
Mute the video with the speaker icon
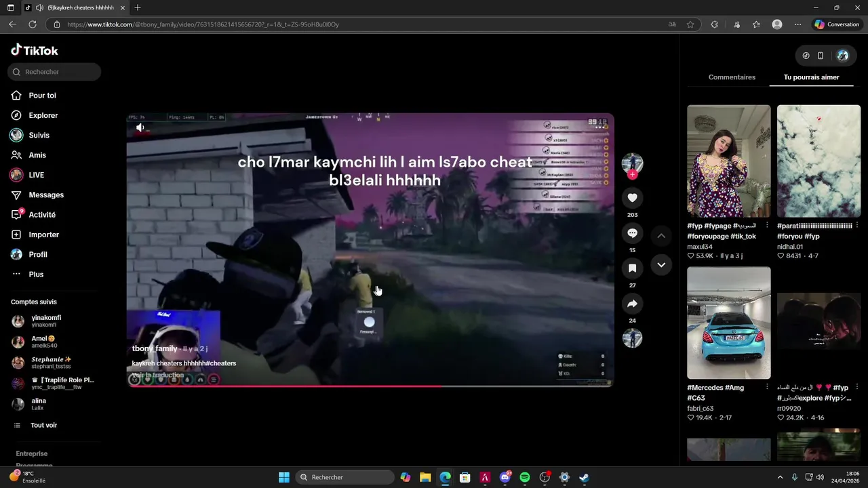(140, 127)
